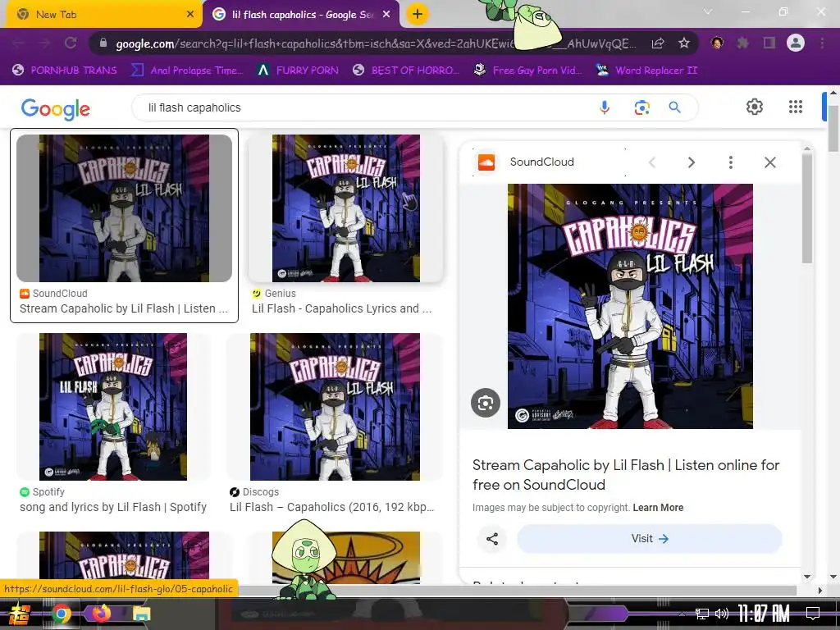
Task: Open the Discogs Capaholics image result thumbnail
Action: (x=335, y=407)
